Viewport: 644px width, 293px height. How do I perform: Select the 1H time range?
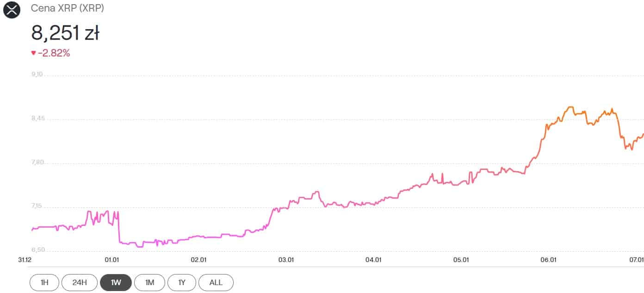click(x=44, y=282)
